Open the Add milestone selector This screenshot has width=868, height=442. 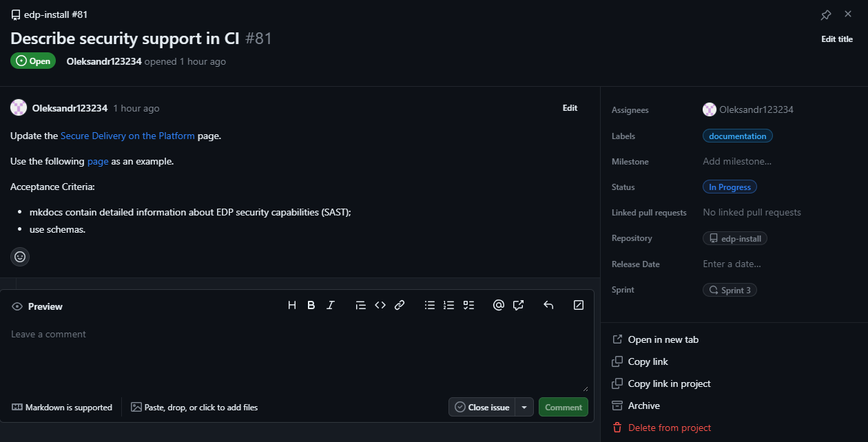tap(737, 160)
